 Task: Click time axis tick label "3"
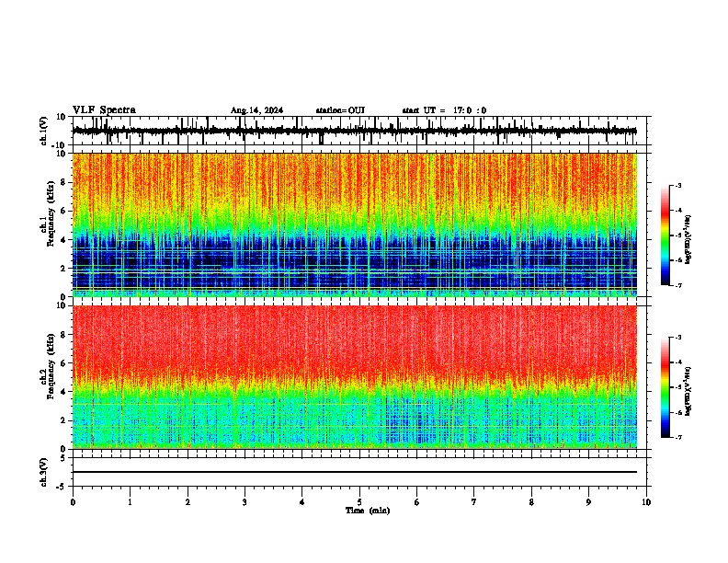(x=245, y=502)
